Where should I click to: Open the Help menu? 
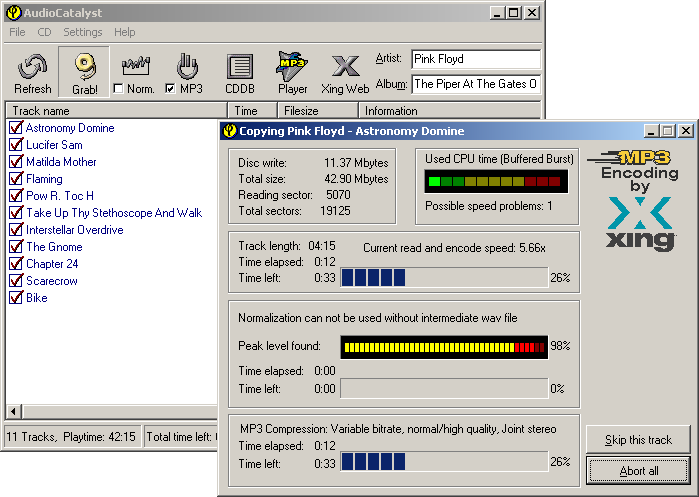124,32
